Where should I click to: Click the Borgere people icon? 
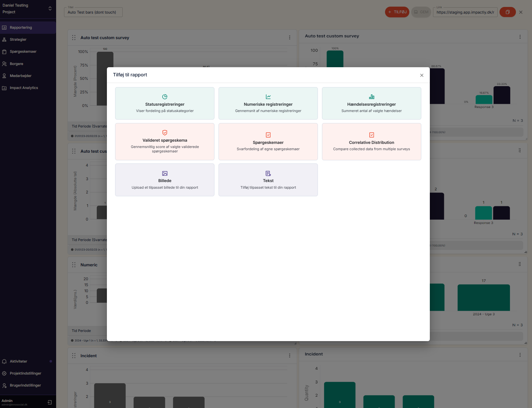4,64
